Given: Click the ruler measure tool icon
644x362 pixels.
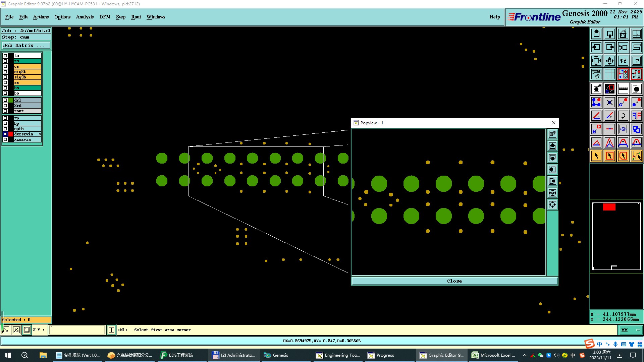Looking at the screenshot, I should pos(623,89).
